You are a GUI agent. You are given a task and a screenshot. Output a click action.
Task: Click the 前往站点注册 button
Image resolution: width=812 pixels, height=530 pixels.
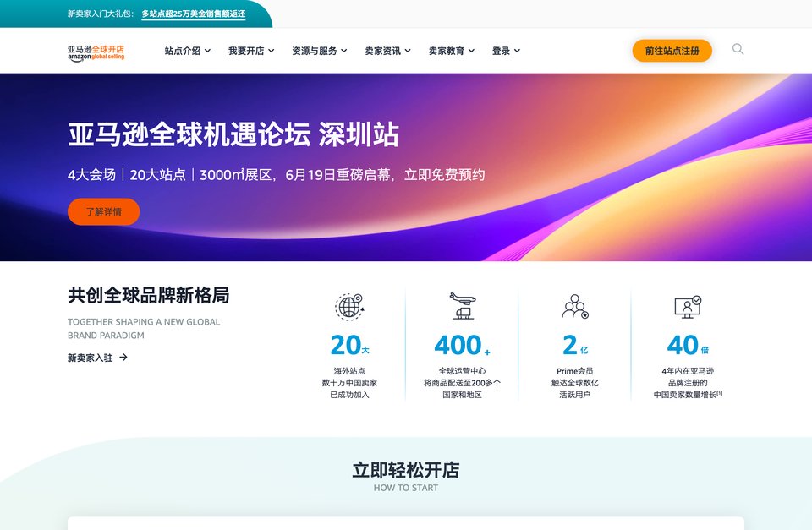672,51
